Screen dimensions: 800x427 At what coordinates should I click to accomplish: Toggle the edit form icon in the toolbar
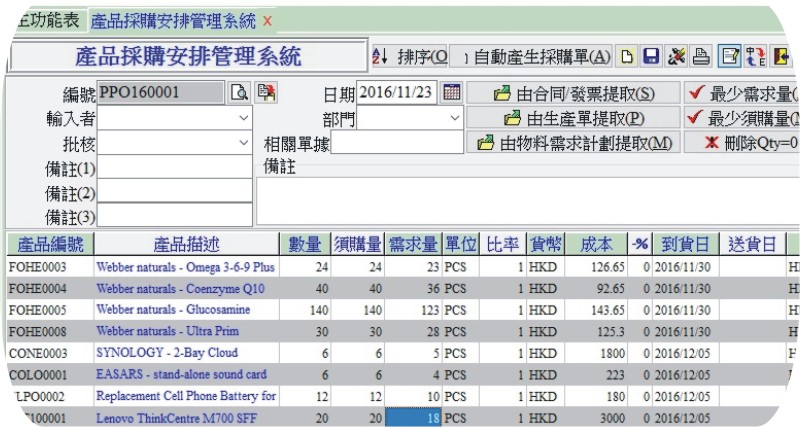click(x=729, y=57)
